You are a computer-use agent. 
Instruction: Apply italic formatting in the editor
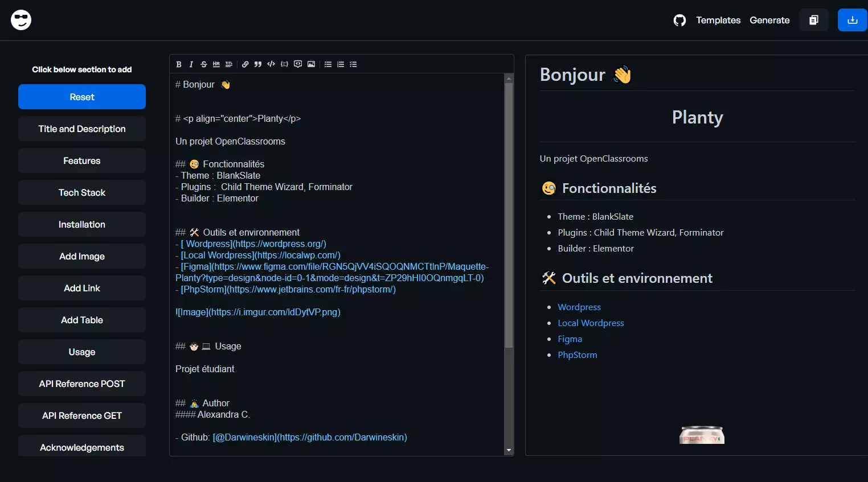click(191, 64)
